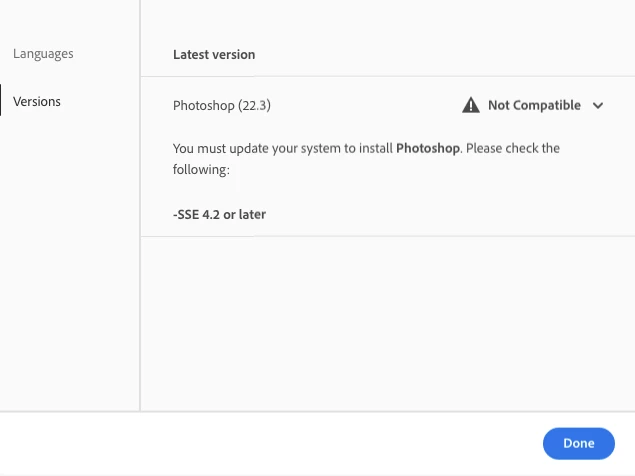The height and width of the screenshot is (476, 635).
Task: Click the separator line under Latest version
Action: (x=388, y=76)
